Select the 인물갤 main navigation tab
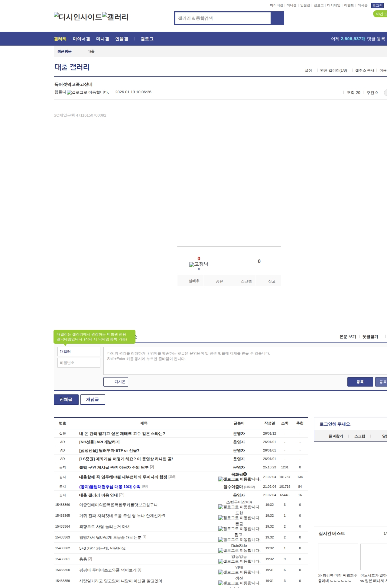 [122, 39]
